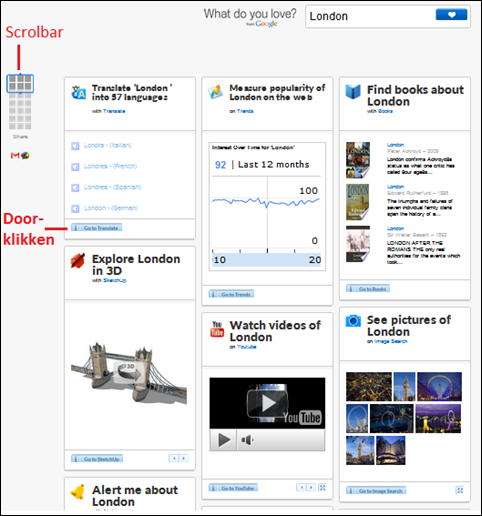
Task: Open the London title link by Peter Ackroyd
Action: [x=395, y=145]
